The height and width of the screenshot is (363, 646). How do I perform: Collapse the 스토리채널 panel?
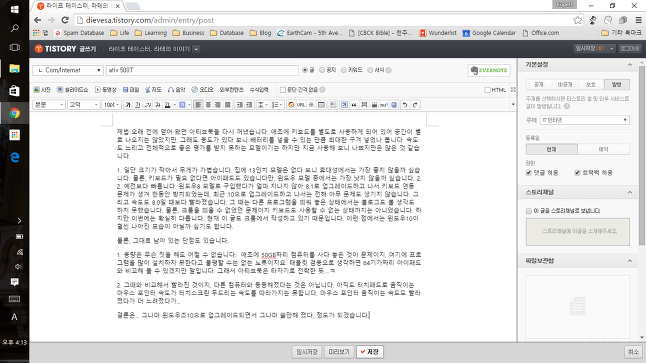(630, 192)
